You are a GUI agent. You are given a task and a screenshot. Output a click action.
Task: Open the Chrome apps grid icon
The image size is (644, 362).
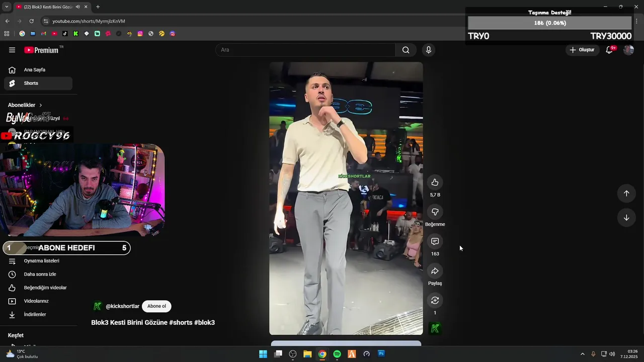tap(7, 34)
